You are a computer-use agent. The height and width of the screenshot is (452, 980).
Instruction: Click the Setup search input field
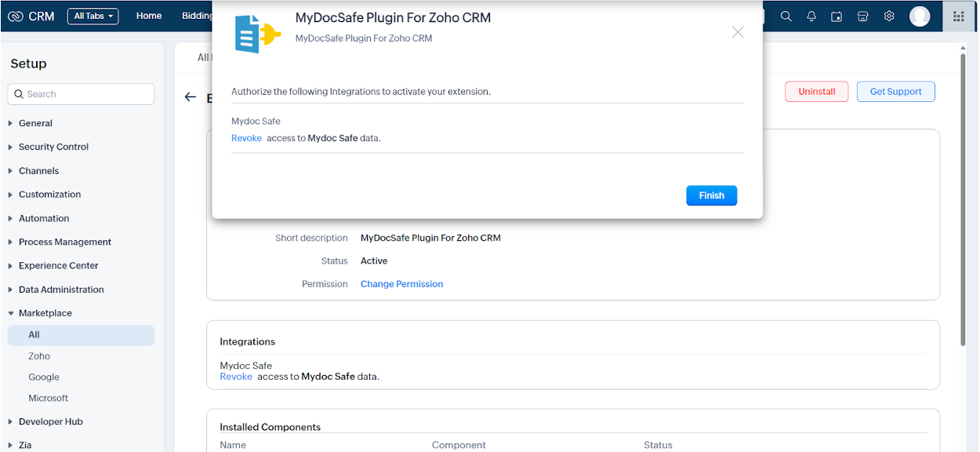[x=81, y=93]
